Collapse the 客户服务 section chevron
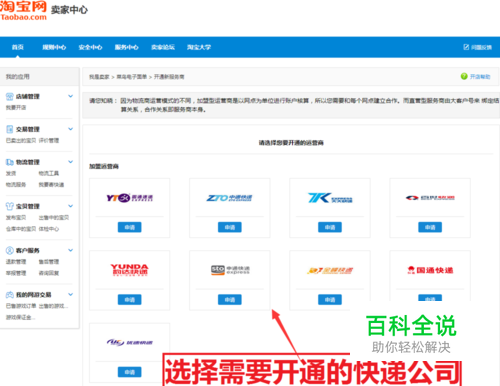Image resolution: width=500 pixels, height=386 pixels. 70,250
